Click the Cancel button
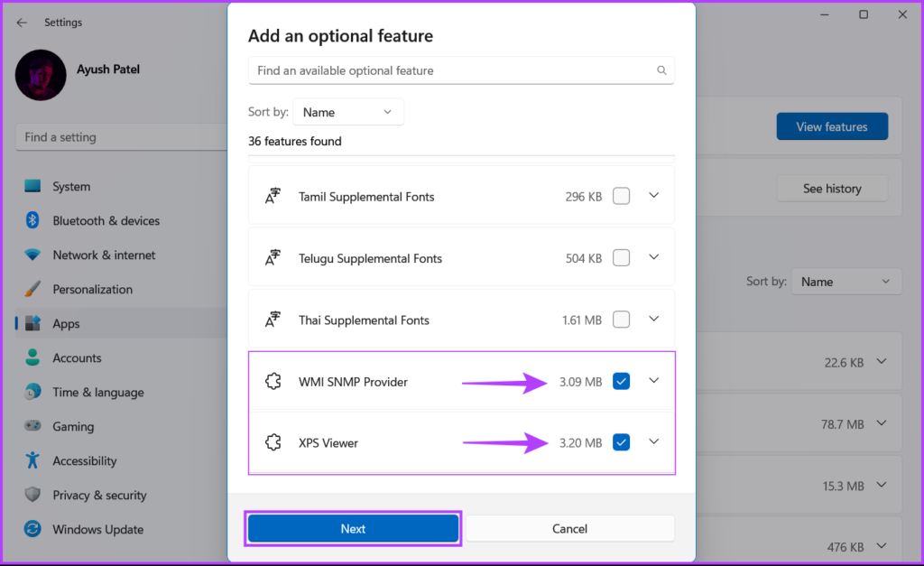The image size is (924, 566). coord(570,529)
